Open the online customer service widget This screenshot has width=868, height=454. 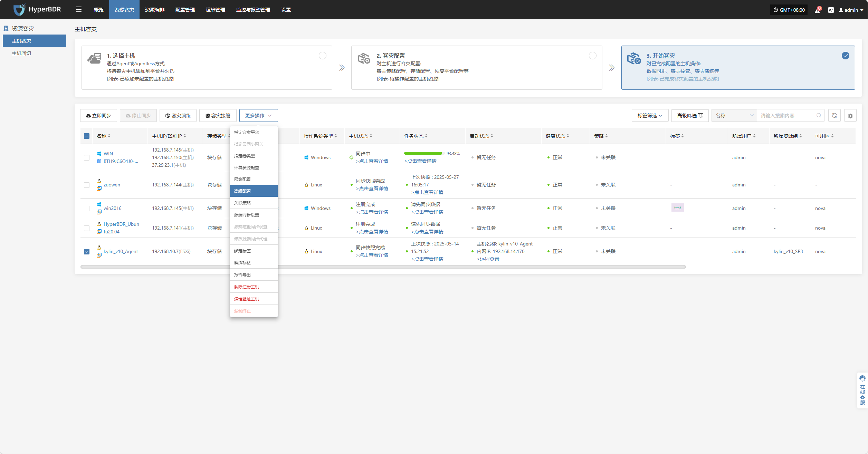click(x=862, y=390)
